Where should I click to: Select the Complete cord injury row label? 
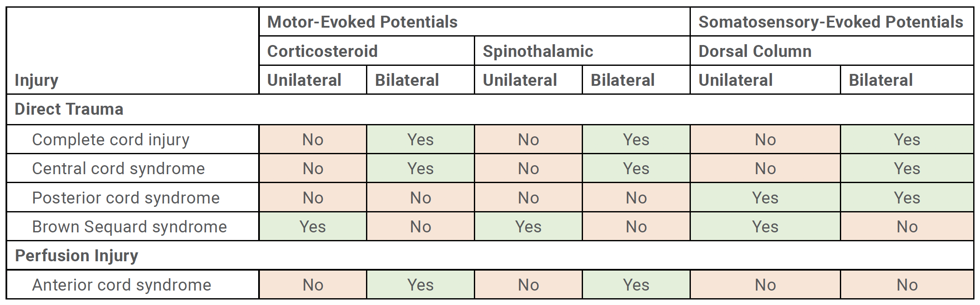coord(132,139)
